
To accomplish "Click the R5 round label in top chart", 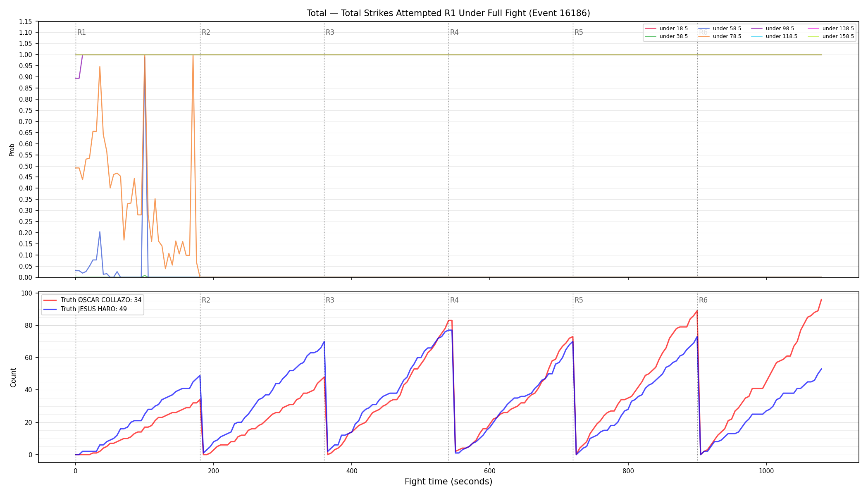I will coord(579,32).
